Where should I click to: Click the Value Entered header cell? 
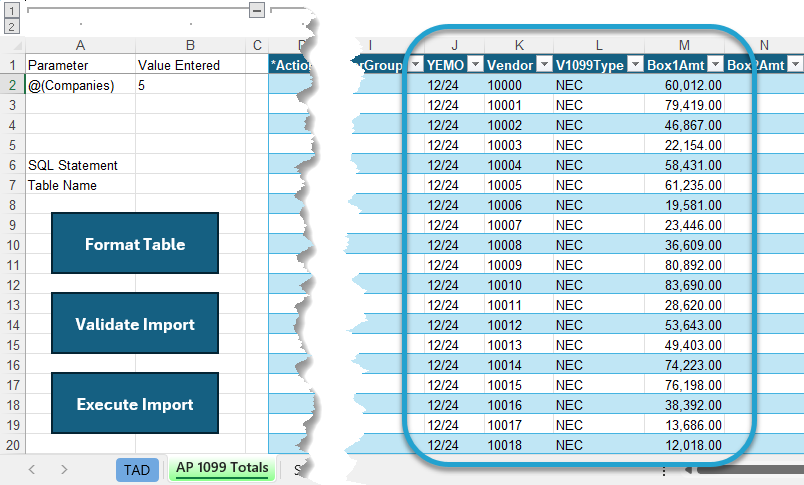(x=190, y=65)
